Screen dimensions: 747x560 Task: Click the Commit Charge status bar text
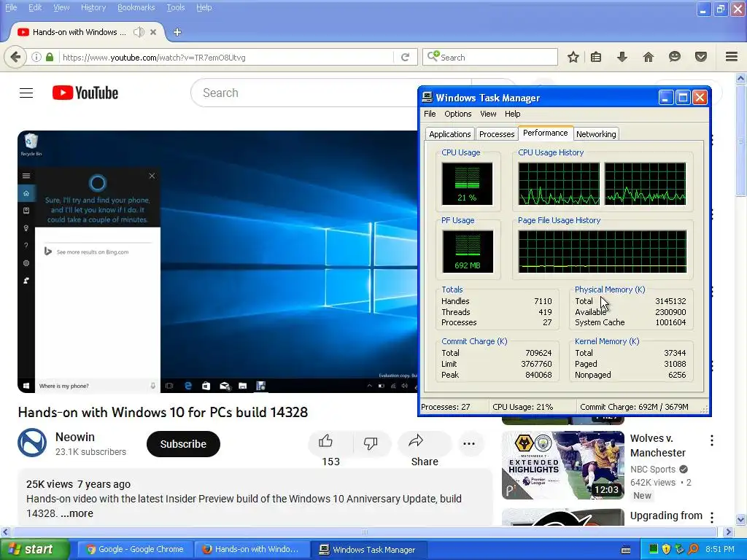coord(634,407)
